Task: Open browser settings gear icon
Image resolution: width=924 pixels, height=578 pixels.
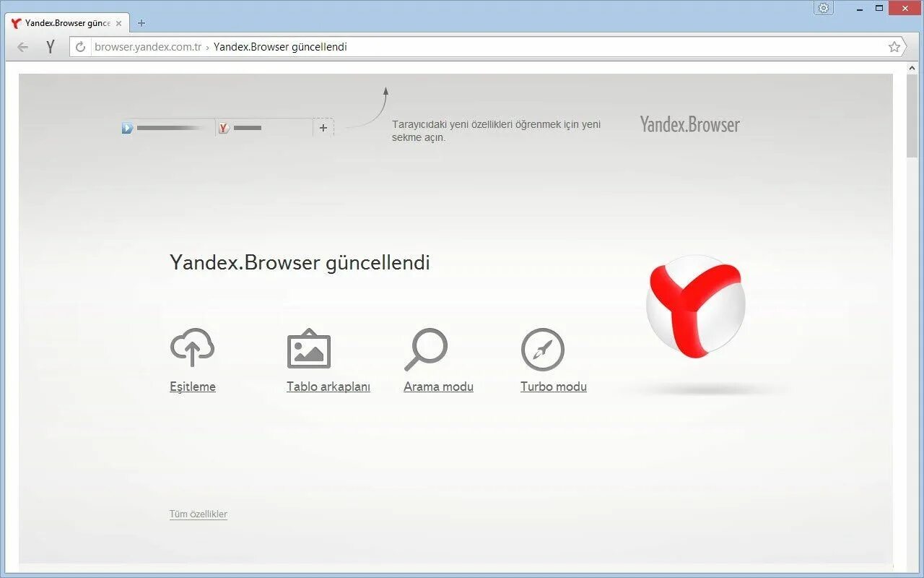Action: coord(824,8)
